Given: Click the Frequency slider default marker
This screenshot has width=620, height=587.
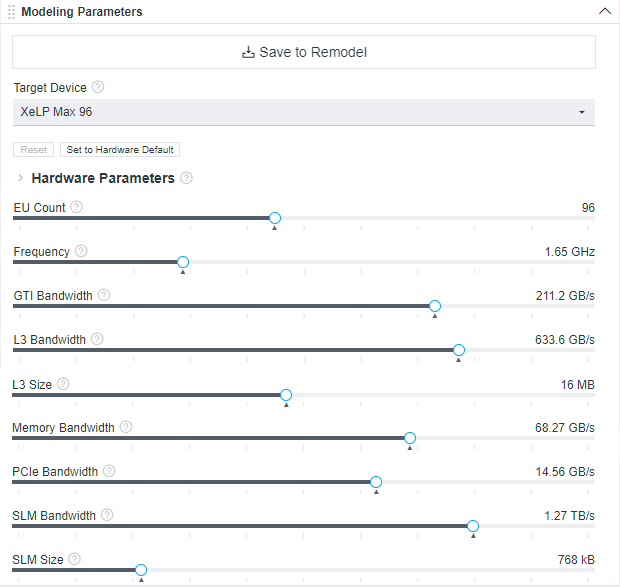Looking at the screenshot, I should 183,272.
